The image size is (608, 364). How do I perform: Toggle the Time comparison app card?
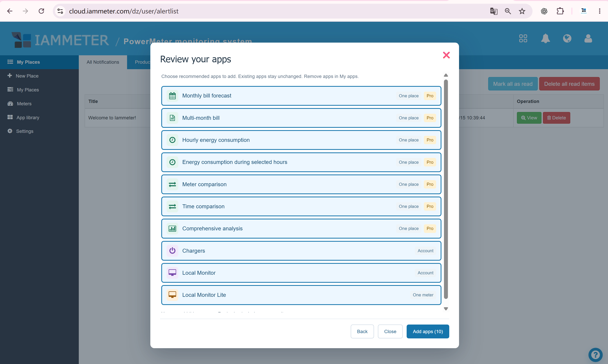tap(301, 206)
